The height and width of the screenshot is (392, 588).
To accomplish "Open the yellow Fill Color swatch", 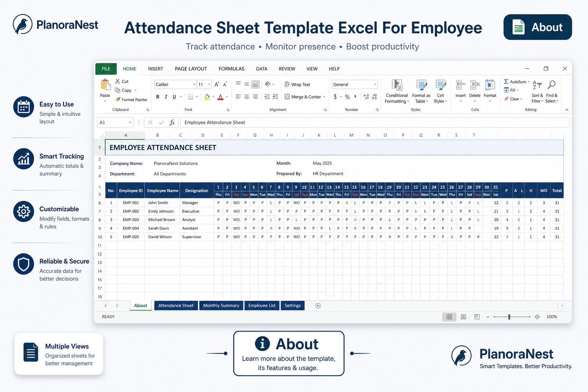I will 207,97.
